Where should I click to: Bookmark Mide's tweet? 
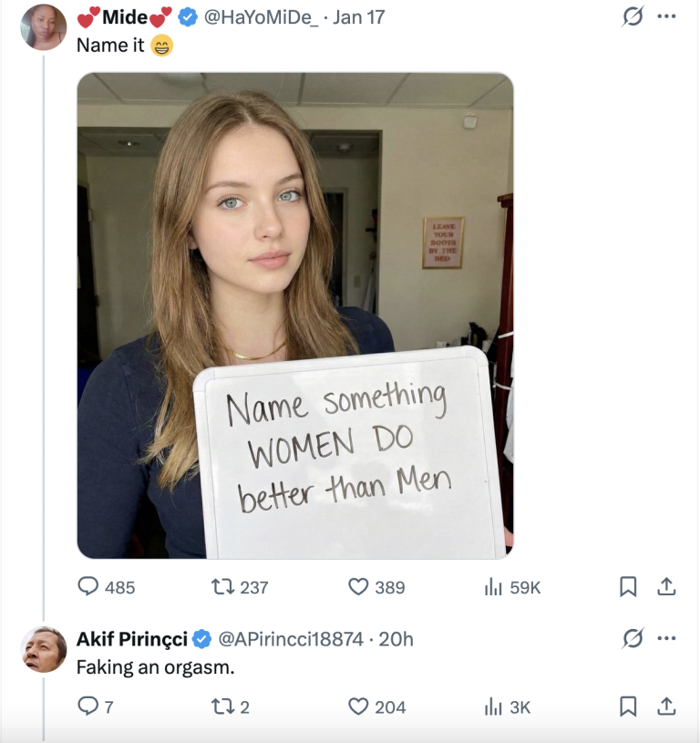[x=628, y=587]
